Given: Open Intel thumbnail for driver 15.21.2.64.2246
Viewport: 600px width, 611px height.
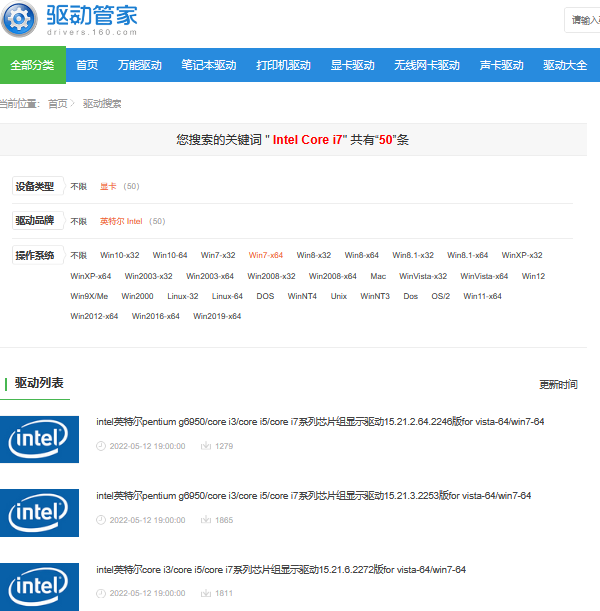Looking at the screenshot, I should click(x=39, y=440).
